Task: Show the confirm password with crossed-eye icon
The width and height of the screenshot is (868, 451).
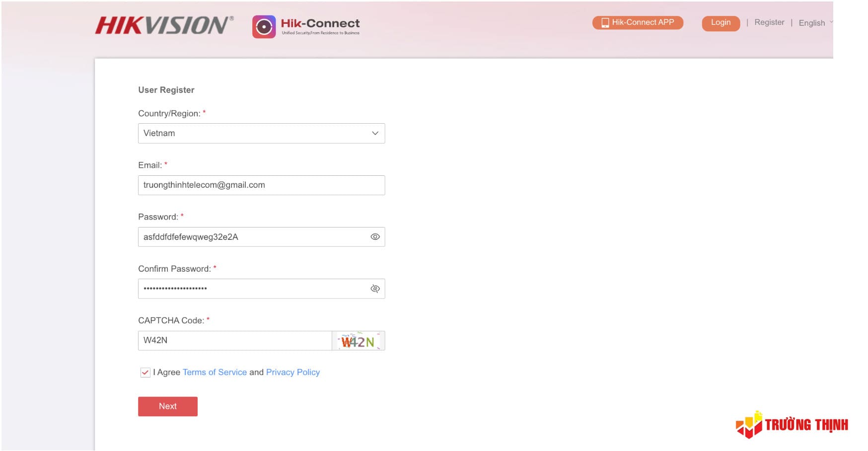Action: 375,289
